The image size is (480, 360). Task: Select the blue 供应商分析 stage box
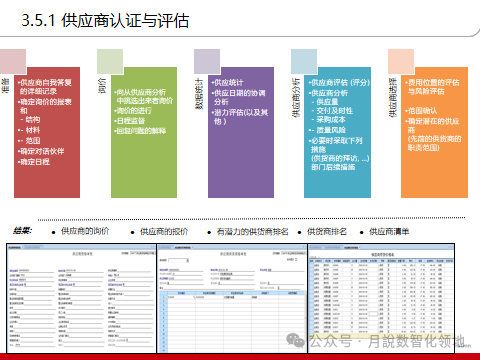(337, 133)
